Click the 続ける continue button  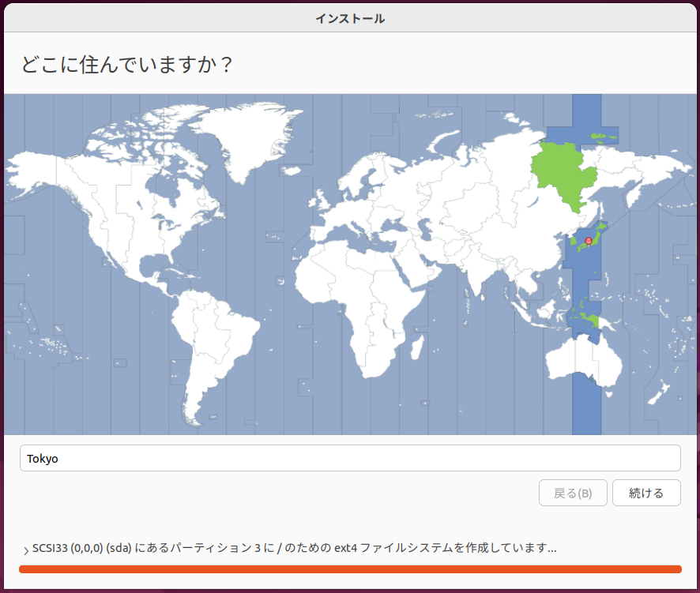[646, 493]
